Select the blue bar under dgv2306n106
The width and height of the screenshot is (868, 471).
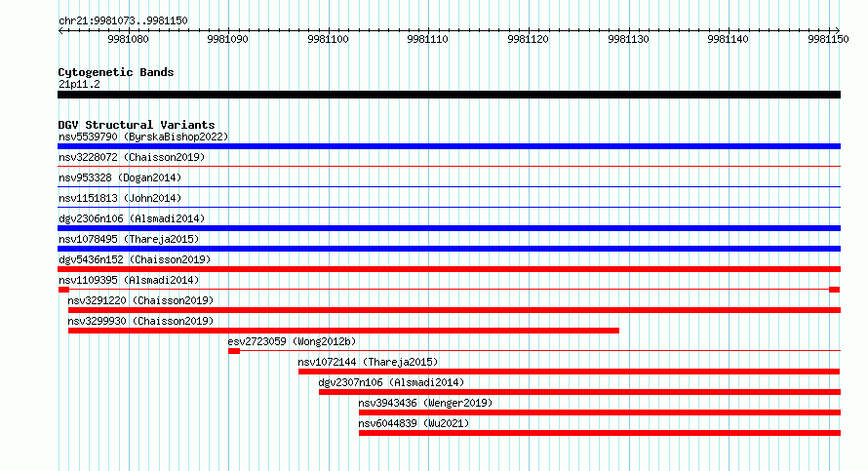449,228
